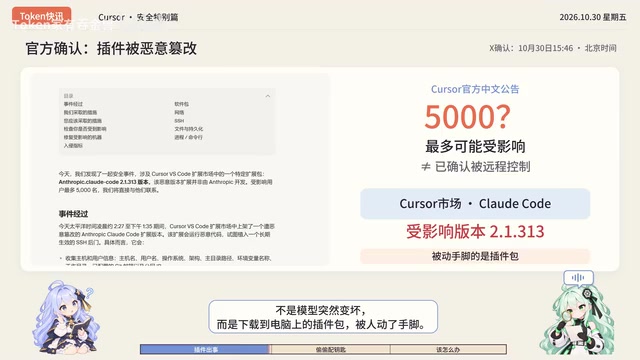Jump to the 网络 section link
The width and height of the screenshot is (640, 360).
(x=179, y=112)
